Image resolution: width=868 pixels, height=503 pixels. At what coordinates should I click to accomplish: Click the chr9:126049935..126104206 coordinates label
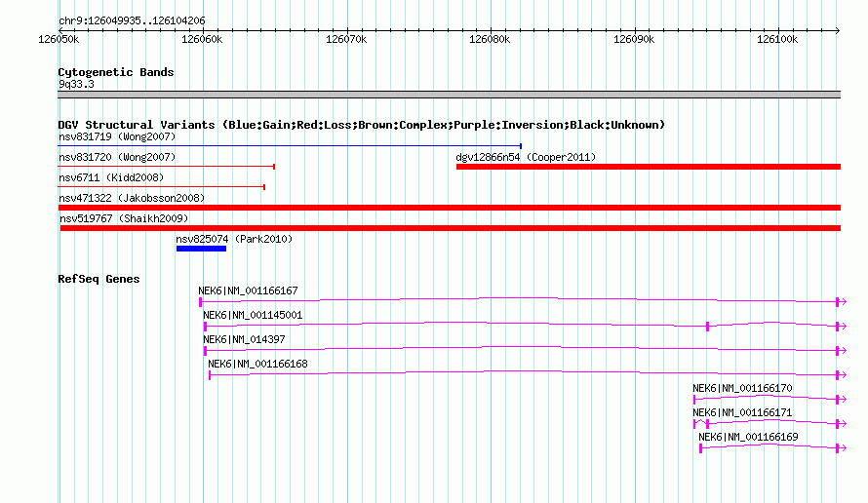132,21
